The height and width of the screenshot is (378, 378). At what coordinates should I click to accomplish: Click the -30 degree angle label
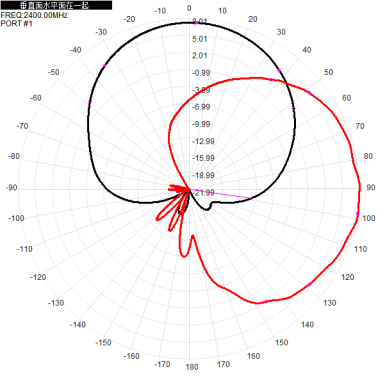101,32
